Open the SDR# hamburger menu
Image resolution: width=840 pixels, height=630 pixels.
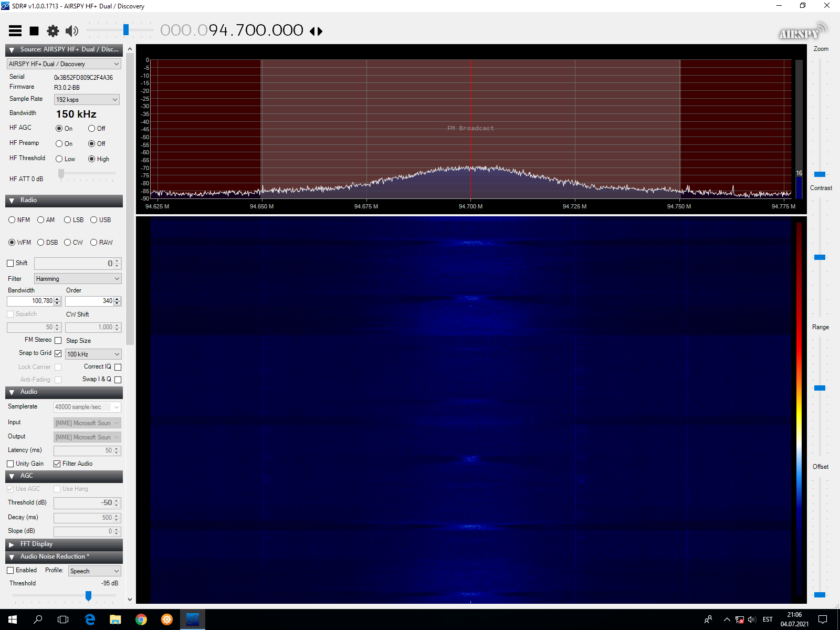pos(15,31)
